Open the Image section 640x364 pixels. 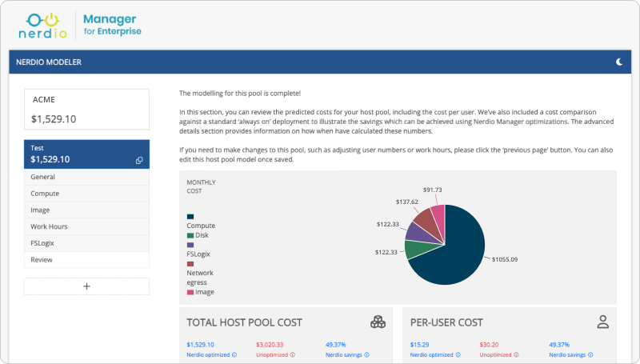coord(86,210)
